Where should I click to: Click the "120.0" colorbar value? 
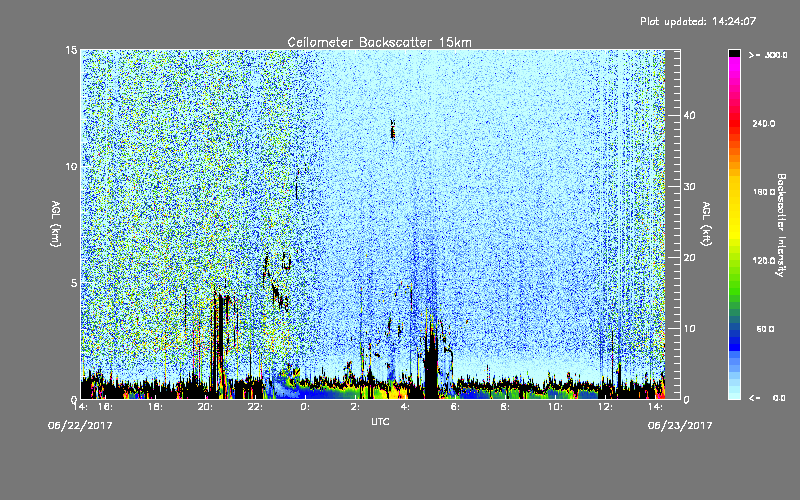pyautogui.click(x=764, y=261)
